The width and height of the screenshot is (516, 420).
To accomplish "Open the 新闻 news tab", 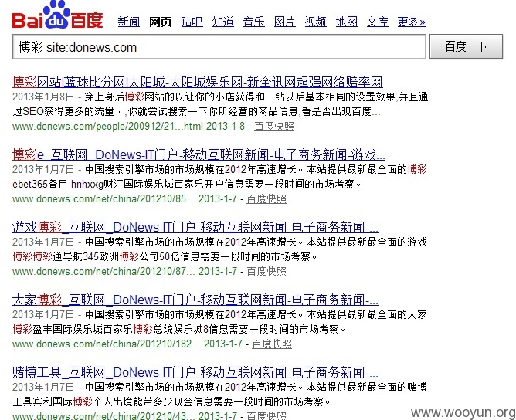I will (x=129, y=22).
